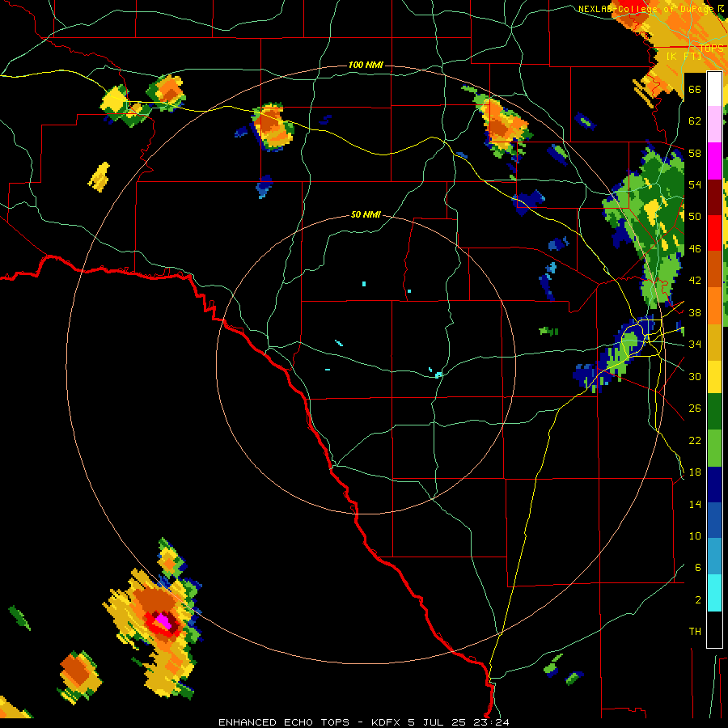The width and height of the screenshot is (728, 728).
Task: Click the '30' legend value
Action: tap(695, 376)
